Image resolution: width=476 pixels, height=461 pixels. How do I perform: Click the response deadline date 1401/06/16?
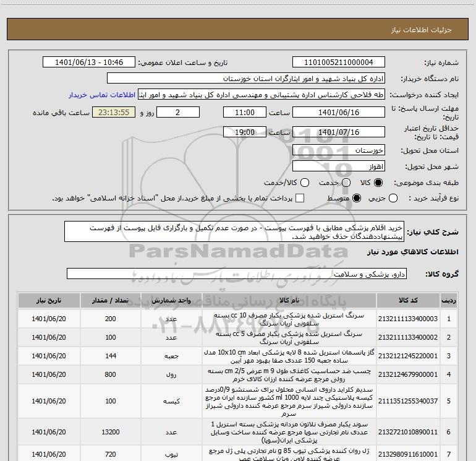point(339,112)
